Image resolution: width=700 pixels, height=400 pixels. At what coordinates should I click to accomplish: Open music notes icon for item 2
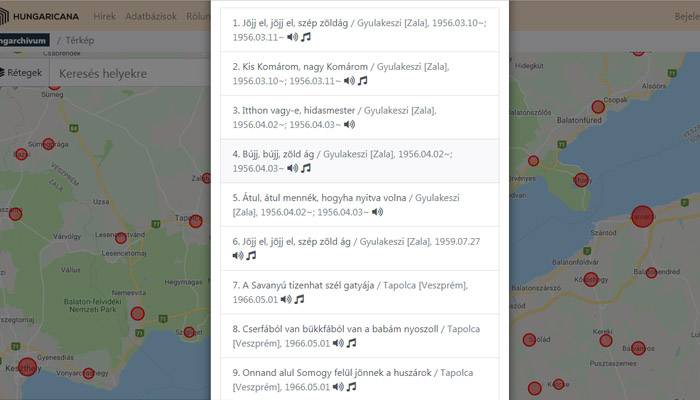(x=363, y=81)
